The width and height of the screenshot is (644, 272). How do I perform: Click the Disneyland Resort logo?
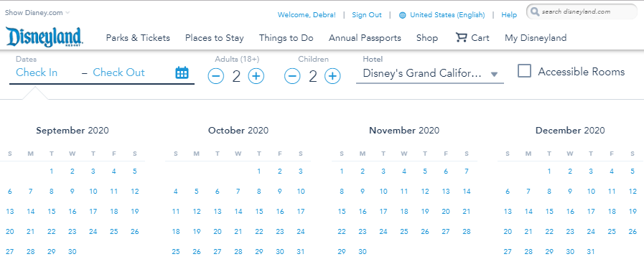click(45, 37)
